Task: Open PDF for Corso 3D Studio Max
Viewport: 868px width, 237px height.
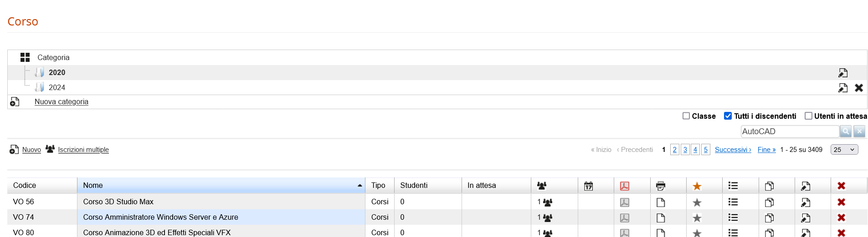Action: pos(625,202)
